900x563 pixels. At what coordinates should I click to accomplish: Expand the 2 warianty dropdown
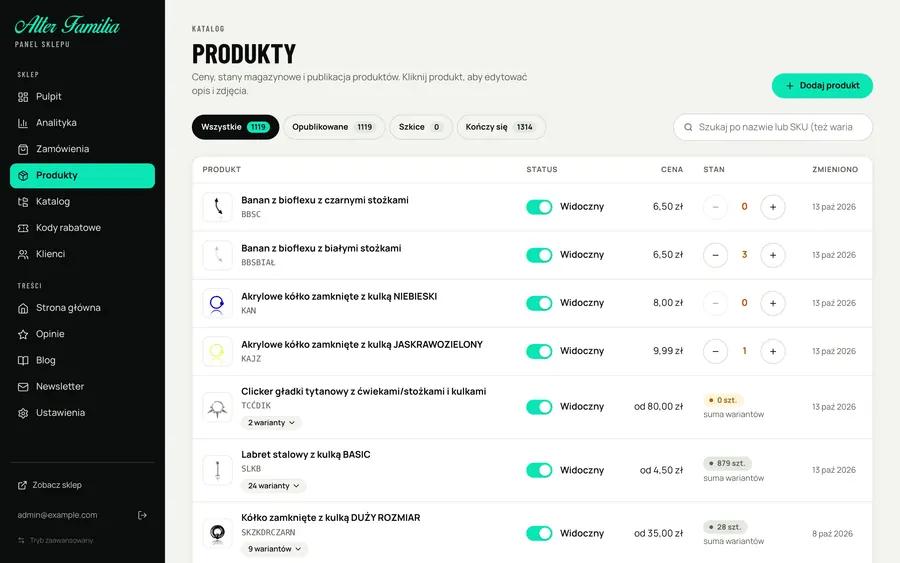point(271,423)
